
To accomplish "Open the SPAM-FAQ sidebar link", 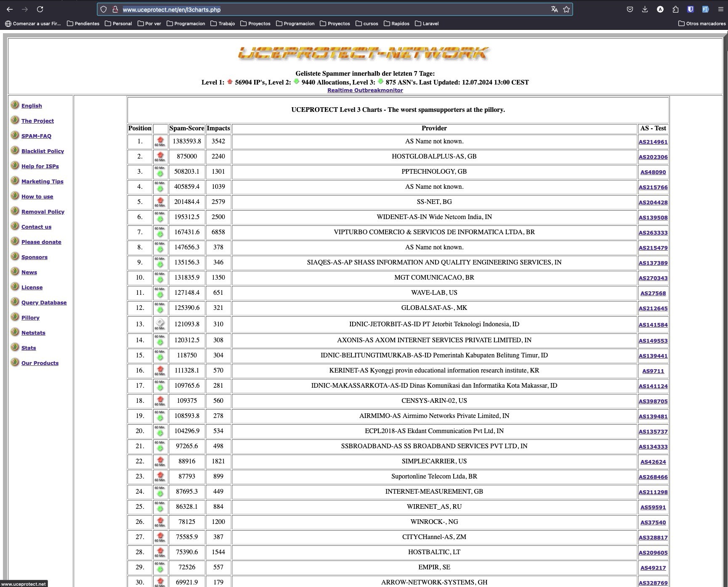I will click(x=36, y=136).
